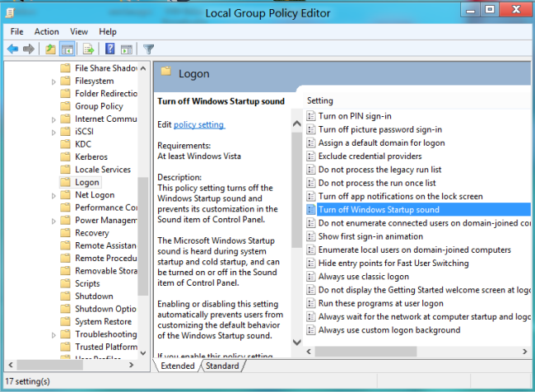Go back with the blue left arrow

pyautogui.click(x=12, y=49)
